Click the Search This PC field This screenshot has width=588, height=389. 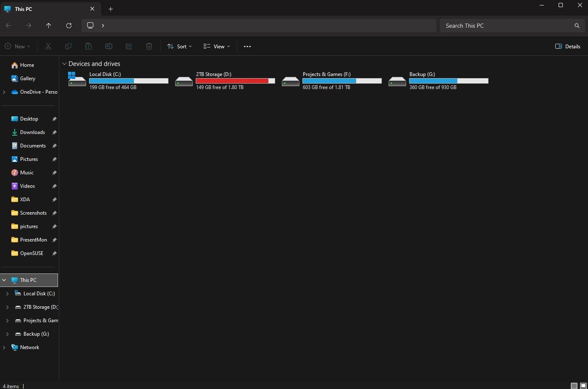coord(512,26)
